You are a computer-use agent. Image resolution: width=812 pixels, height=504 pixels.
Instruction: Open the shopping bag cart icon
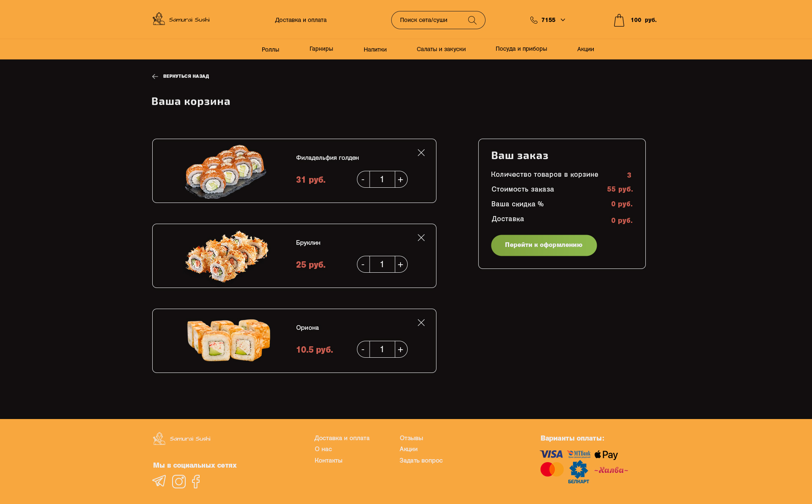point(619,20)
